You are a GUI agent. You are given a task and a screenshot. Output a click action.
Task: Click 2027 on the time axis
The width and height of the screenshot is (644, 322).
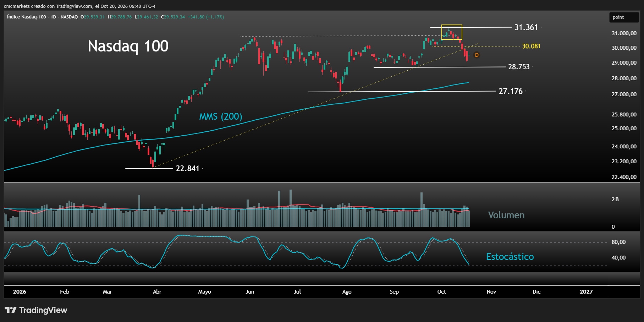586,291
